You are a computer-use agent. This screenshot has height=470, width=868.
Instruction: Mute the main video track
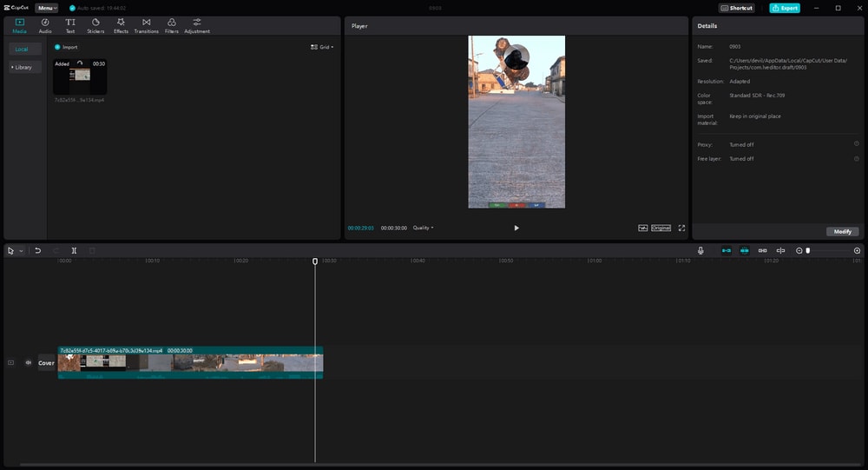coord(28,362)
